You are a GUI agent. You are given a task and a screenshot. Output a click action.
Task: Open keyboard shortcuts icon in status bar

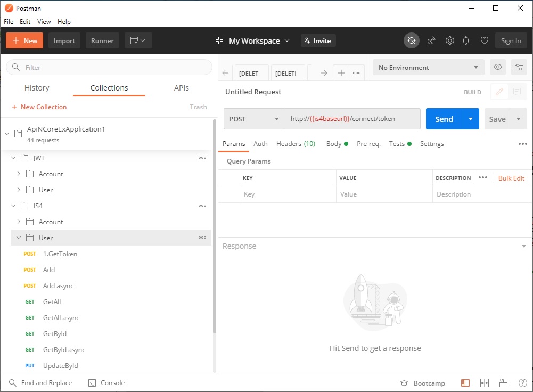pos(503,383)
